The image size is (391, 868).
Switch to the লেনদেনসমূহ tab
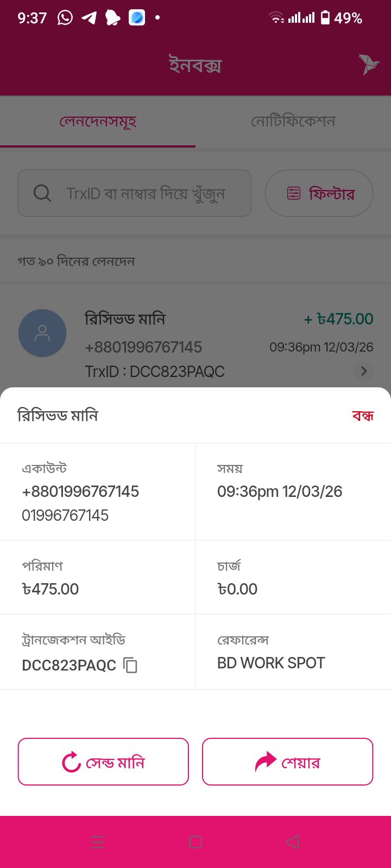click(x=98, y=122)
